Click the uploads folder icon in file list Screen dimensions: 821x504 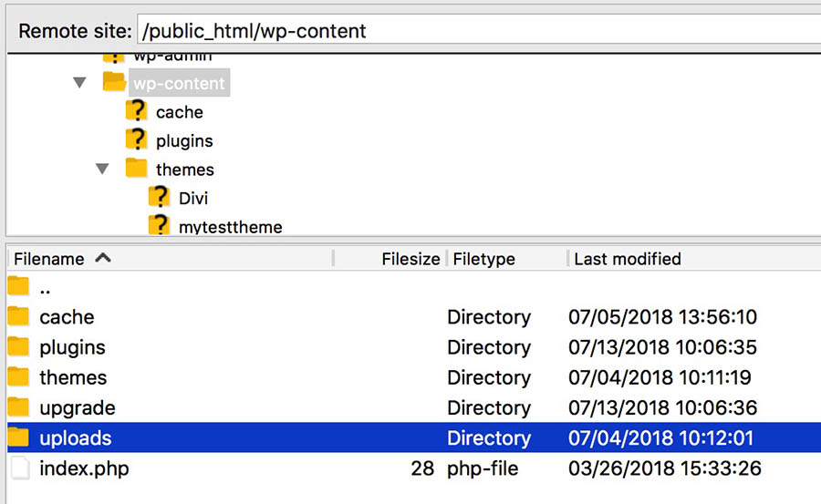19,437
